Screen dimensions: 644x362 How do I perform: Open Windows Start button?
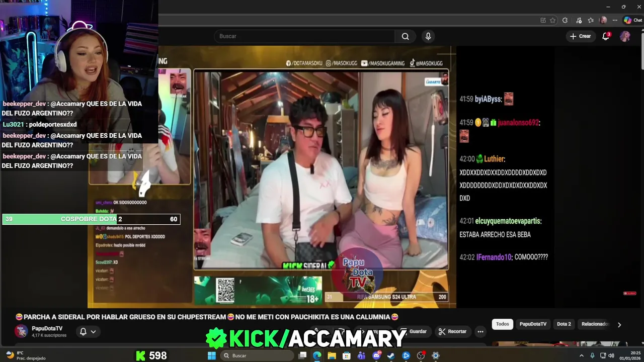212,355
